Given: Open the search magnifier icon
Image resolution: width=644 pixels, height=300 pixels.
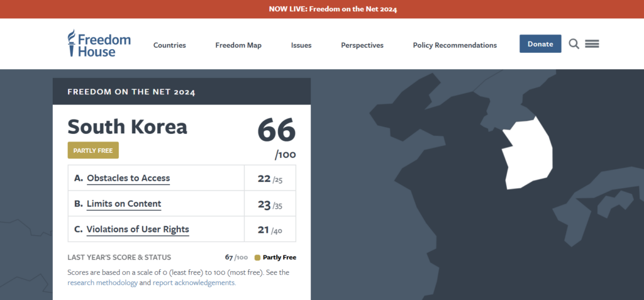Looking at the screenshot, I should [x=574, y=44].
